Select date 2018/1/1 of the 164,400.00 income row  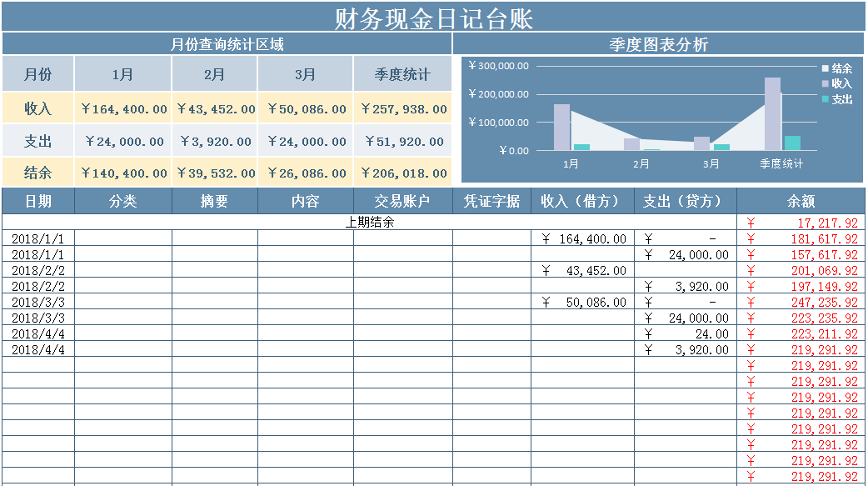tap(37, 239)
